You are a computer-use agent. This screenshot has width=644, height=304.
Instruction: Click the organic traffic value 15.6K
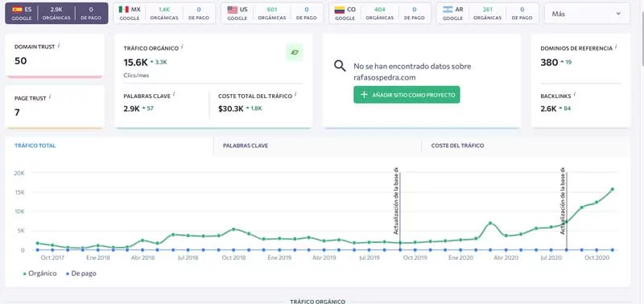135,63
